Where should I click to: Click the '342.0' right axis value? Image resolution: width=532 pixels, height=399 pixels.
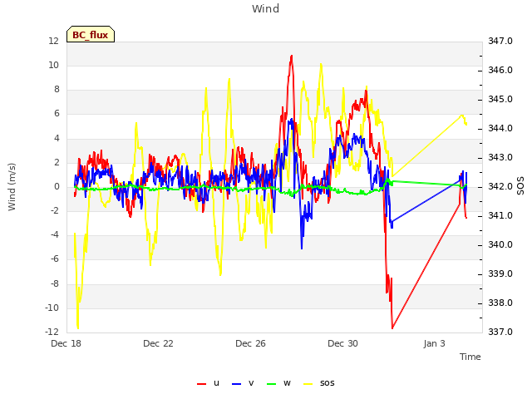pyautogui.click(x=500, y=186)
